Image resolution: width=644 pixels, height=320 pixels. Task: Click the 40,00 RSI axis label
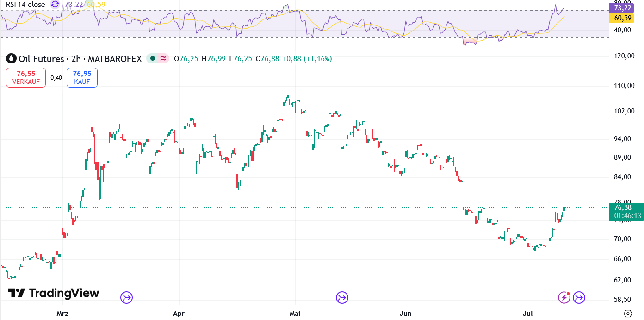623,30
